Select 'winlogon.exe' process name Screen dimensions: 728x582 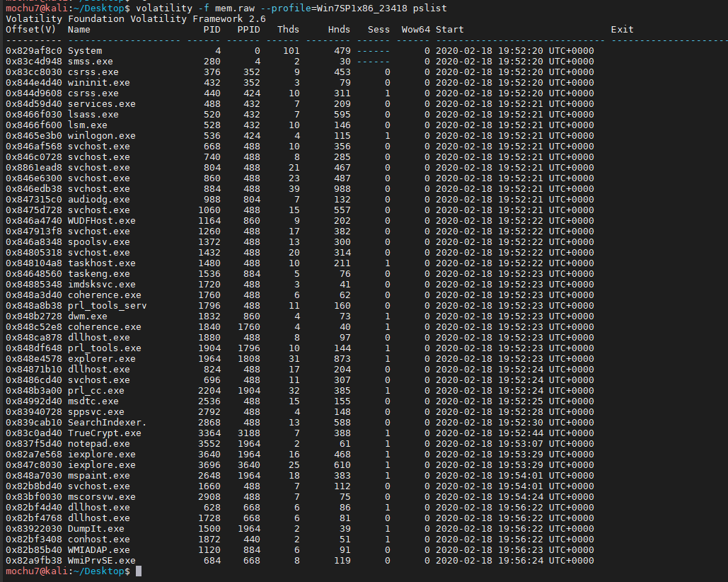click(x=102, y=136)
